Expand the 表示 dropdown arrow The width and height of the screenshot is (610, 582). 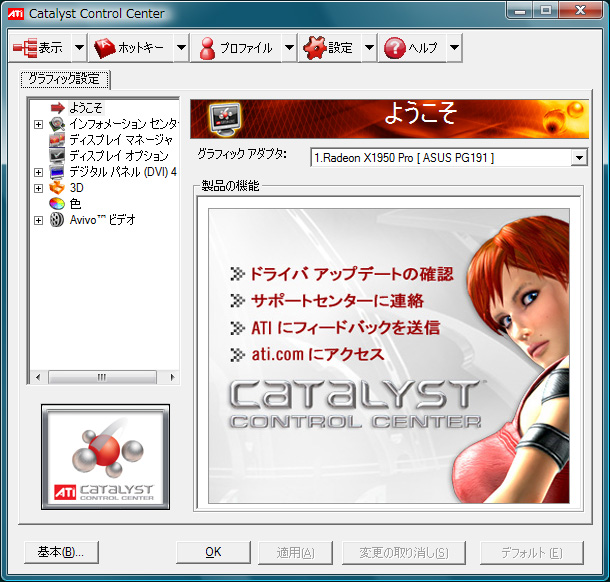(x=79, y=48)
